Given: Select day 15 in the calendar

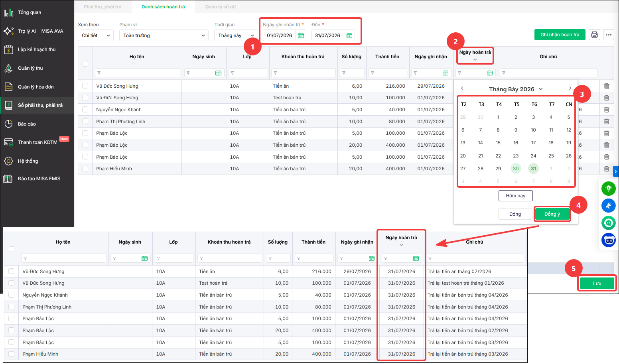Looking at the screenshot, I should (x=498, y=143).
